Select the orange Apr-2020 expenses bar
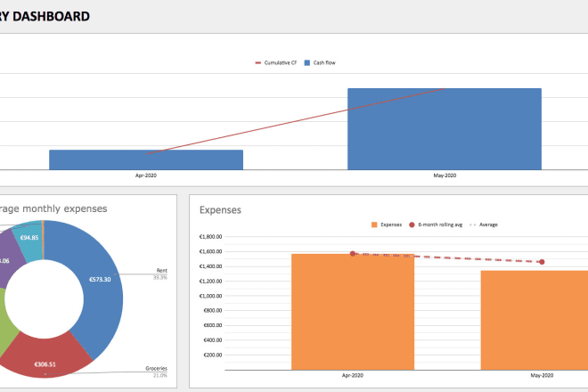588x392 pixels. [x=353, y=312]
